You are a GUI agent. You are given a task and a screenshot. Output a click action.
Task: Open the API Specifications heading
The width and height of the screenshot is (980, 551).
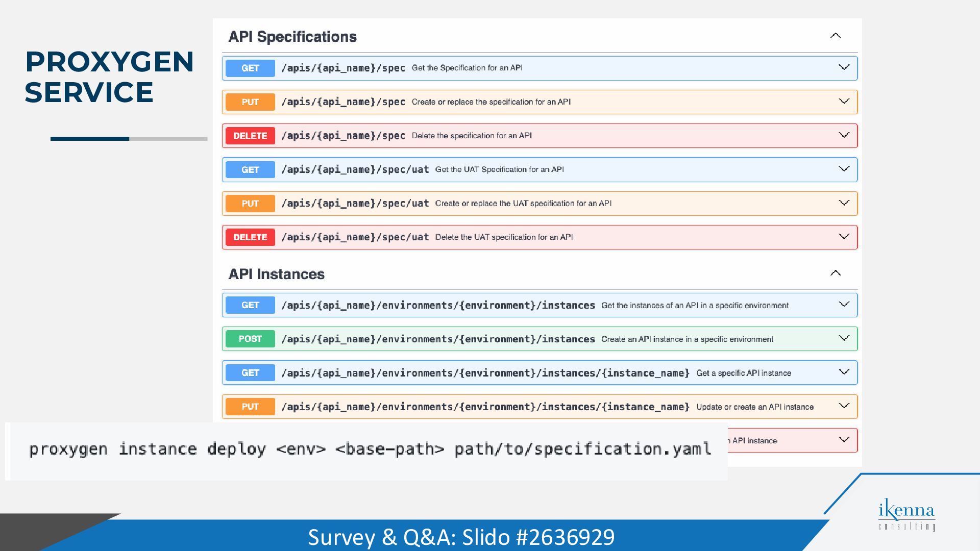click(x=292, y=37)
